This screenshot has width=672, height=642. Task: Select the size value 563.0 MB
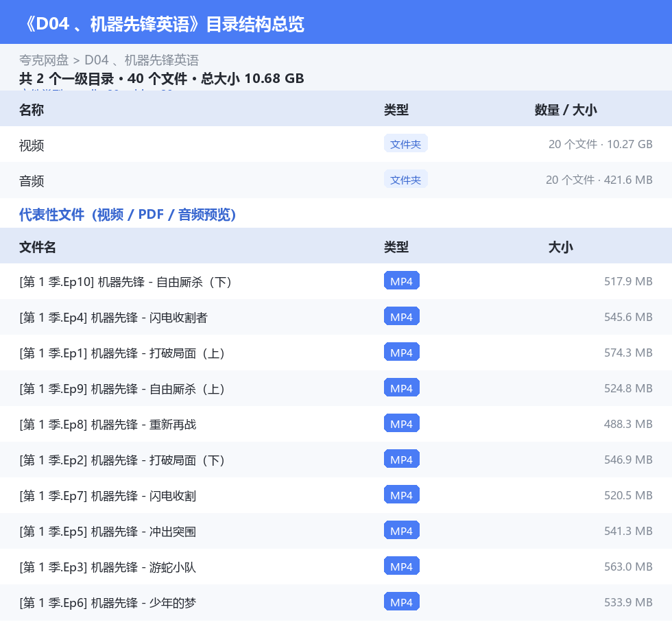(628, 566)
